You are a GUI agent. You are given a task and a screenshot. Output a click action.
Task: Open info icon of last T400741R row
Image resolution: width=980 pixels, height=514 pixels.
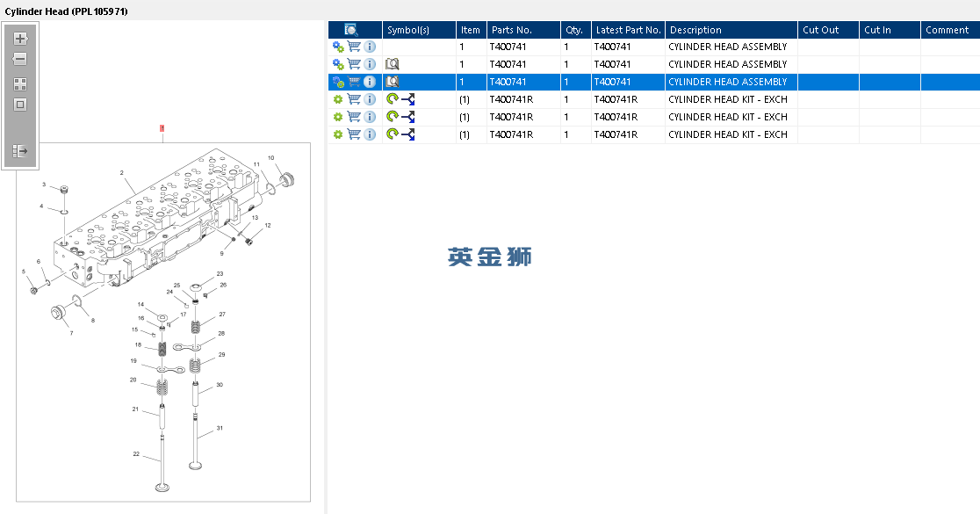[370, 134]
